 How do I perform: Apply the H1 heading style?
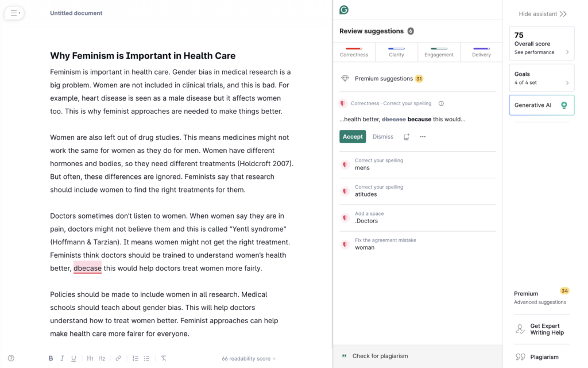click(x=90, y=358)
